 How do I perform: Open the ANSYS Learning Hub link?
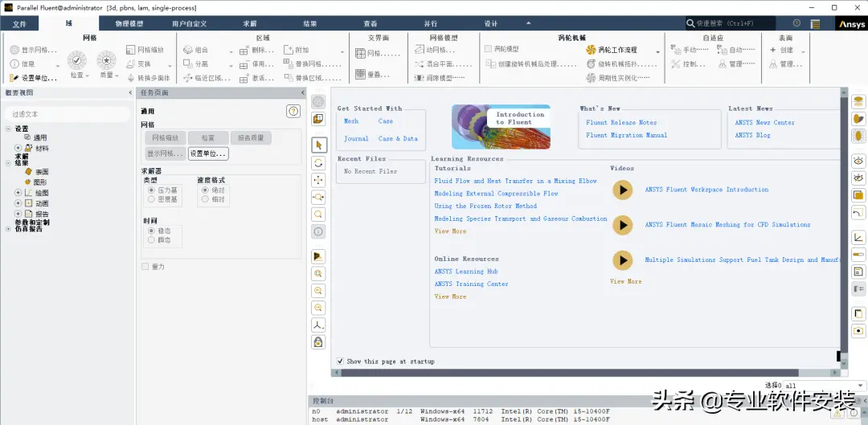coord(466,272)
